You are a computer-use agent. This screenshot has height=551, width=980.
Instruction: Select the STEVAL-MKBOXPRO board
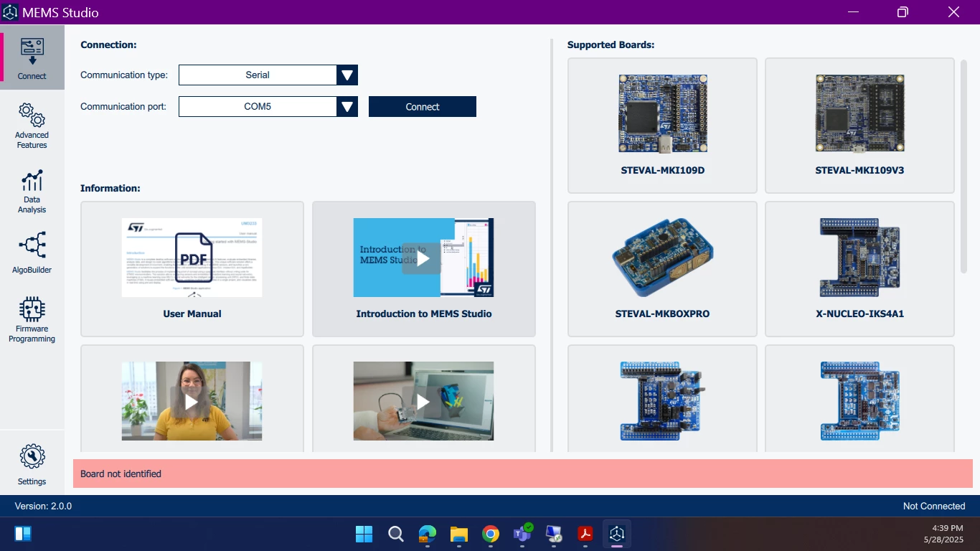(662, 269)
